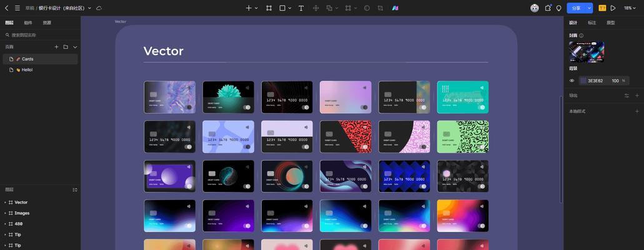644x250 pixels.
Task: Click the 草稿 drafts breadcrumb link
Action: pos(29,7)
